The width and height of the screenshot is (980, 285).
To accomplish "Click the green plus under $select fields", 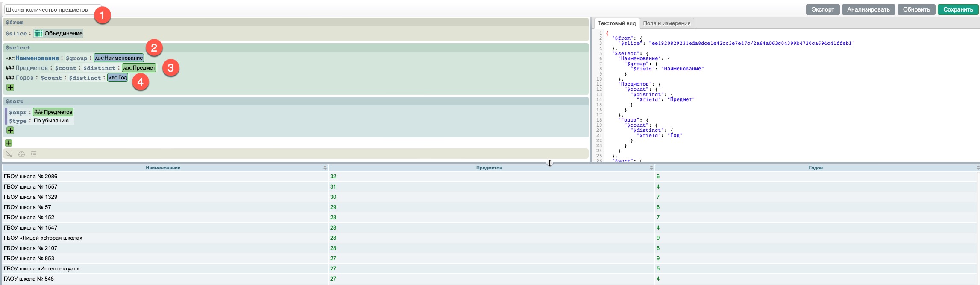I will tap(10, 87).
